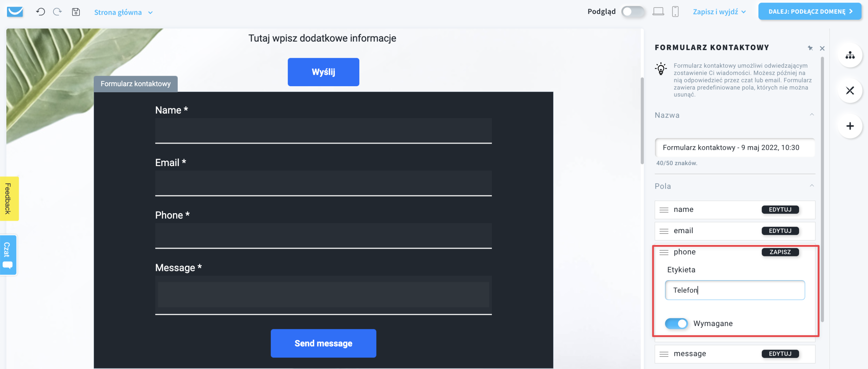Click the Etykieta input with Telefon

735,290
